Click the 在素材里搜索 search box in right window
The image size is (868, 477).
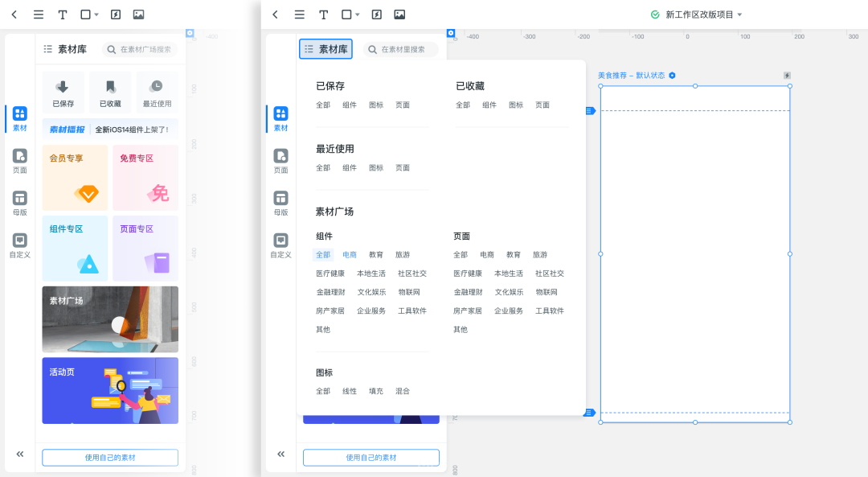401,49
